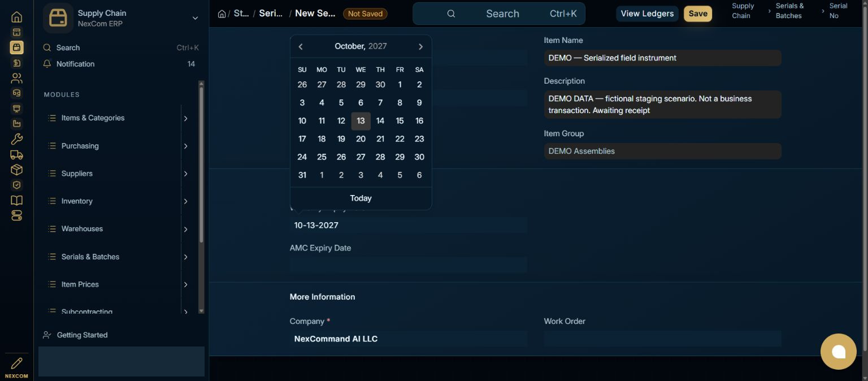
Task: Go to previous month in calendar
Action: 301,46
